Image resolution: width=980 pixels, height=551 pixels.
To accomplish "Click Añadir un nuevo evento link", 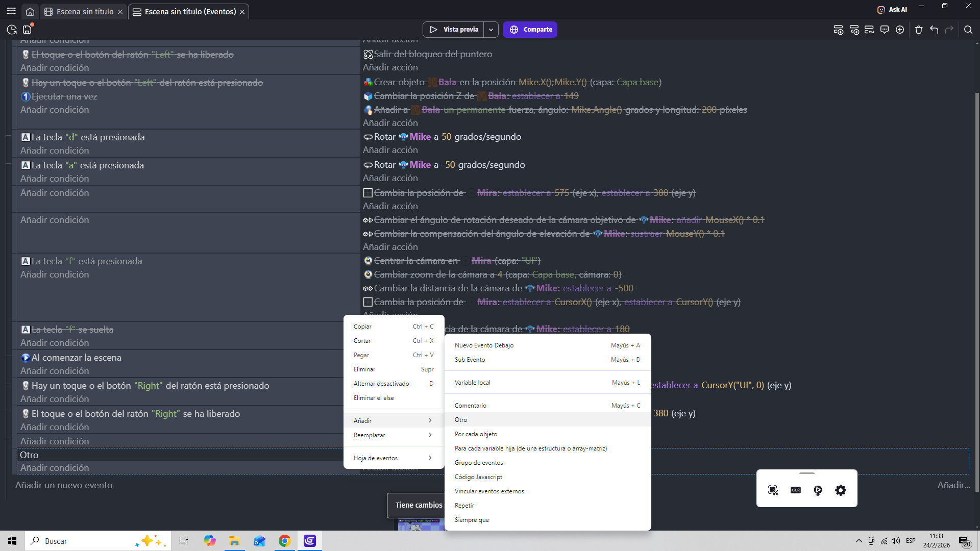I will point(64,485).
